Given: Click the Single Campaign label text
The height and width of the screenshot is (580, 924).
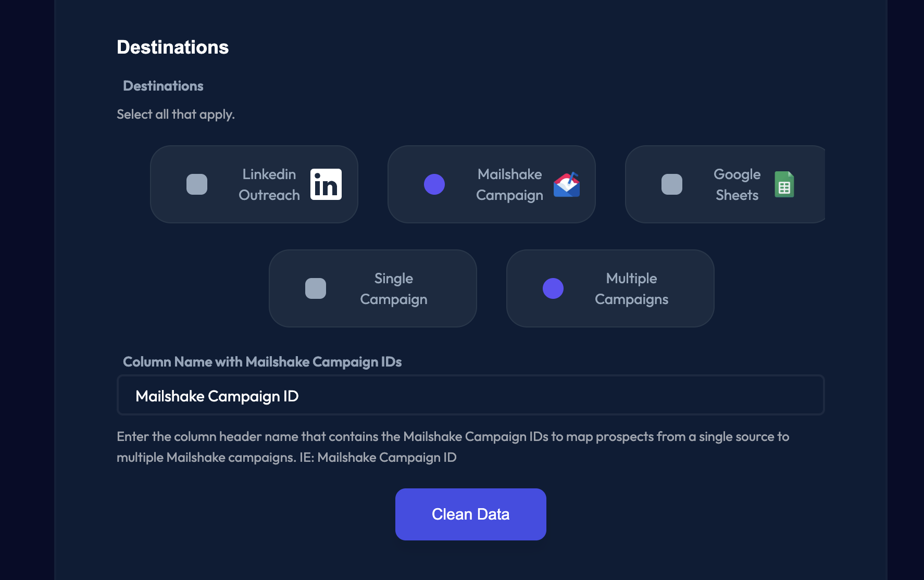Looking at the screenshot, I should [393, 288].
